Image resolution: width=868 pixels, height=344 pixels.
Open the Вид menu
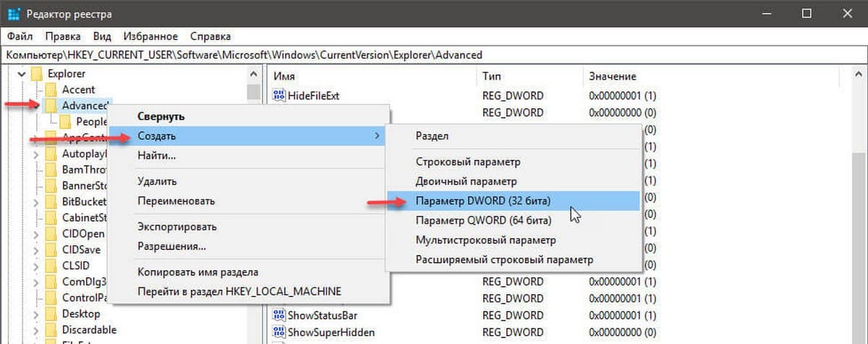pyautogui.click(x=102, y=36)
